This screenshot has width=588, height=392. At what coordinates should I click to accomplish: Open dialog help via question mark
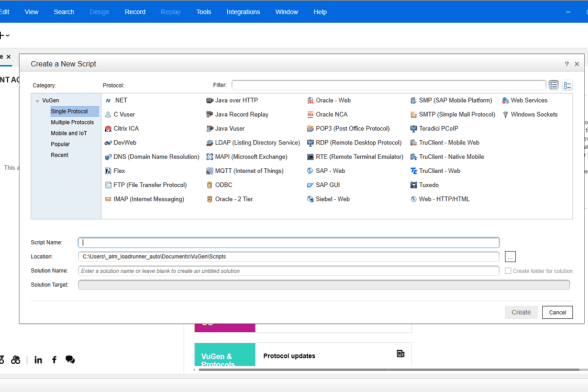click(567, 64)
